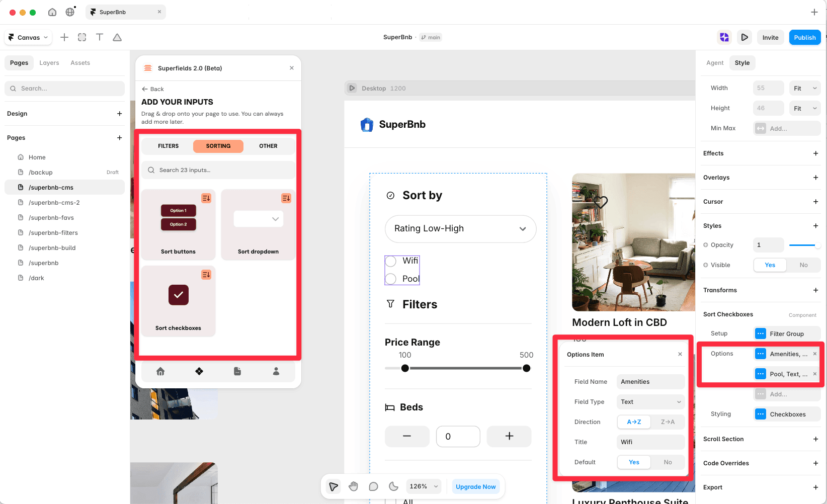Open the Styling Checkboxes selector
The height and width of the screenshot is (504, 827).
pos(787,414)
